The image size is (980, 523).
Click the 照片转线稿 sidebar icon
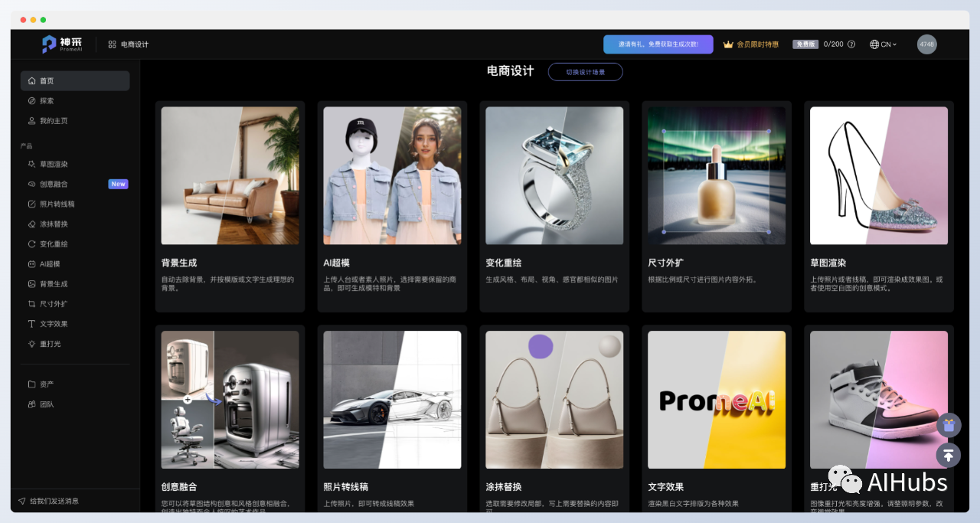(31, 204)
